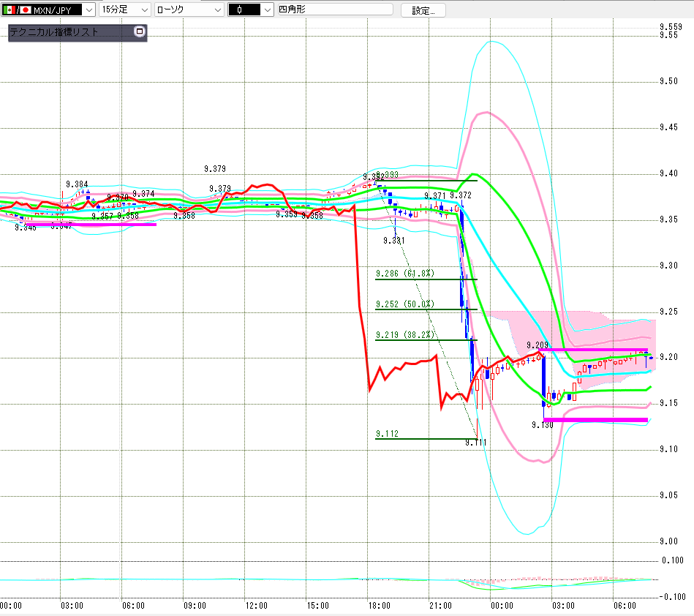
Task: Select the magenta line at 9.209 high
Action: (x=593, y=350)
